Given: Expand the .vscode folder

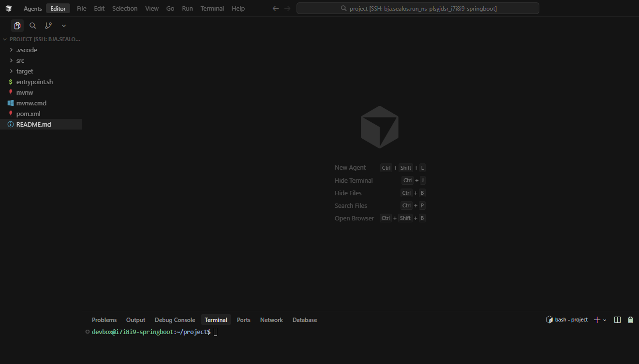Looking at the screenshot, I should (41, 50).
